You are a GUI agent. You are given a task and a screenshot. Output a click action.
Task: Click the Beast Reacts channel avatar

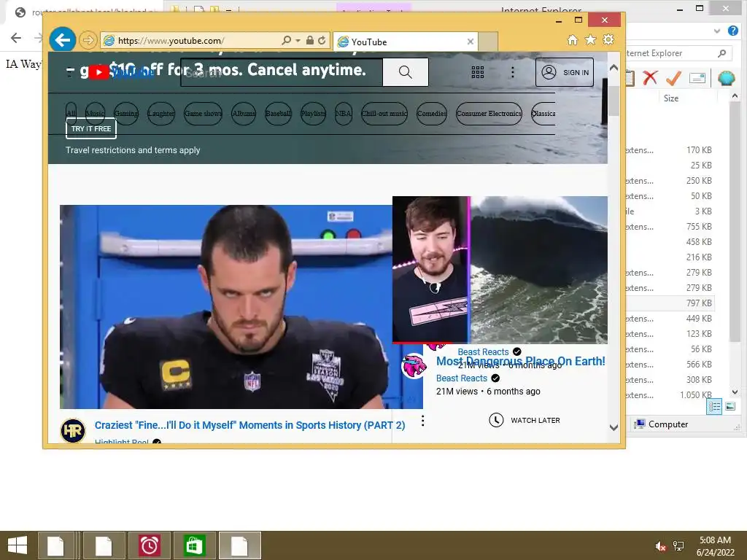[x=414, y=366]
